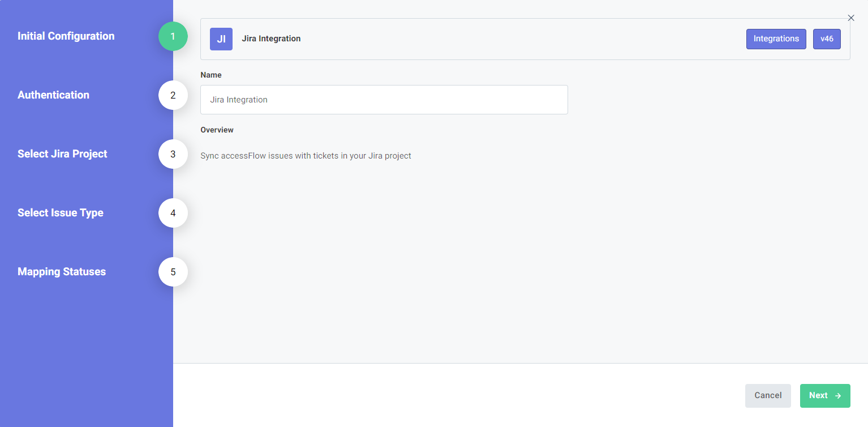Click the Initial Configuration sidebar label
This screenshot has height=427, width=868.
pos(66,36)
